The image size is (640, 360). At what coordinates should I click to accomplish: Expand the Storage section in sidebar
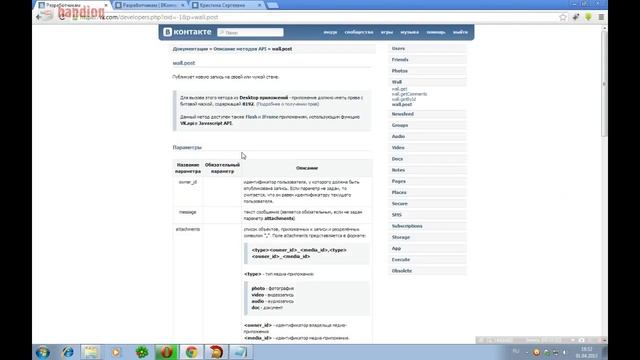427,237
